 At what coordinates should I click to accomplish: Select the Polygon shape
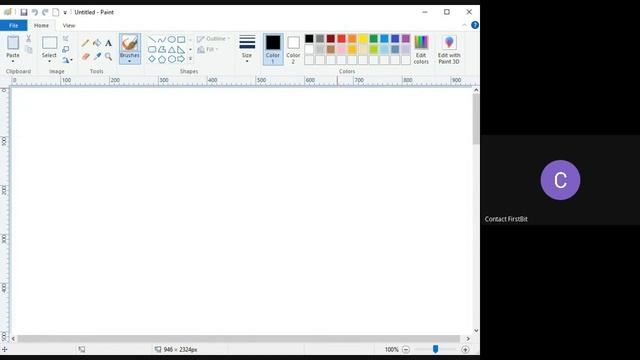[x=162, y=49]
